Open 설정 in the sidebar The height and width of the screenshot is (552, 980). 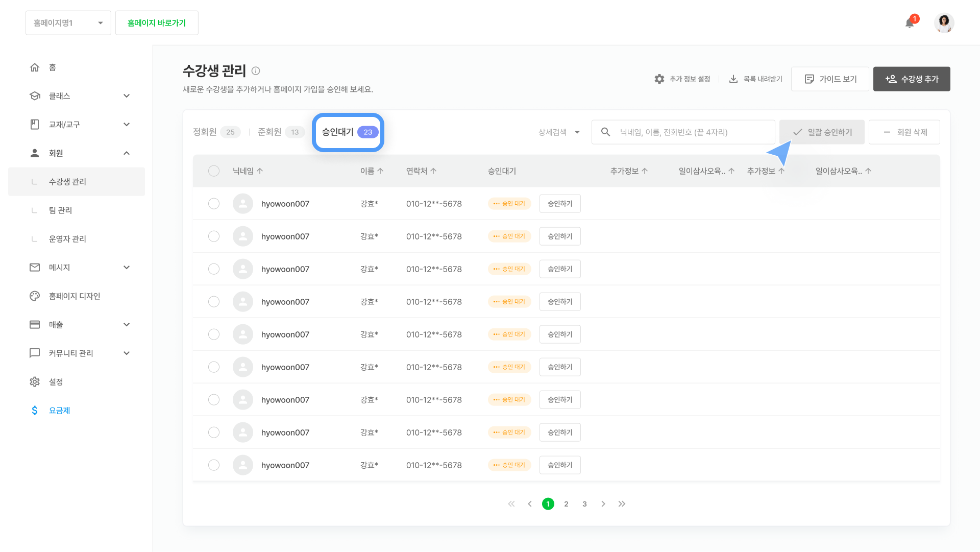[x=56, y=382]
